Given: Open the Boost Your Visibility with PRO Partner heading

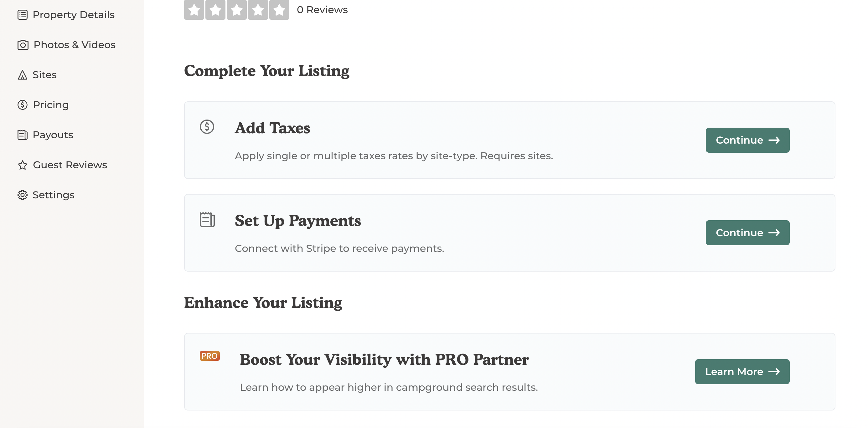Looking at the screenshot, I should click(384, 360).
